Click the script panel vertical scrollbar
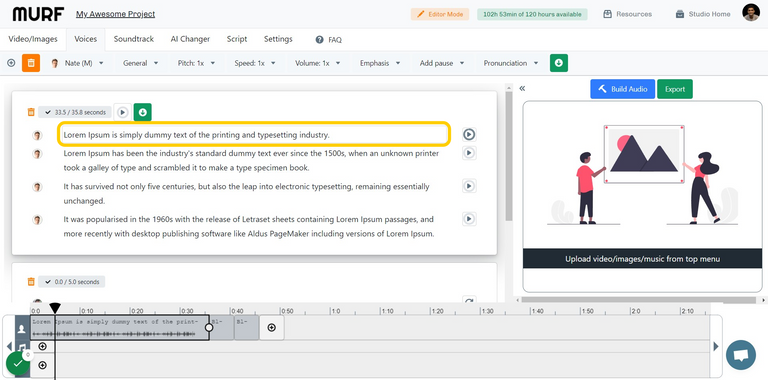The height and width of the screenshot is (380, 768). pyautogui.click(x=509, y=156)
